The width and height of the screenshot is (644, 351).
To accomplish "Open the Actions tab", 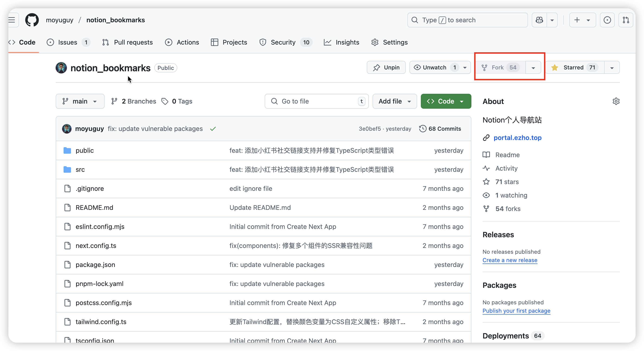I will tap(182, 42).
